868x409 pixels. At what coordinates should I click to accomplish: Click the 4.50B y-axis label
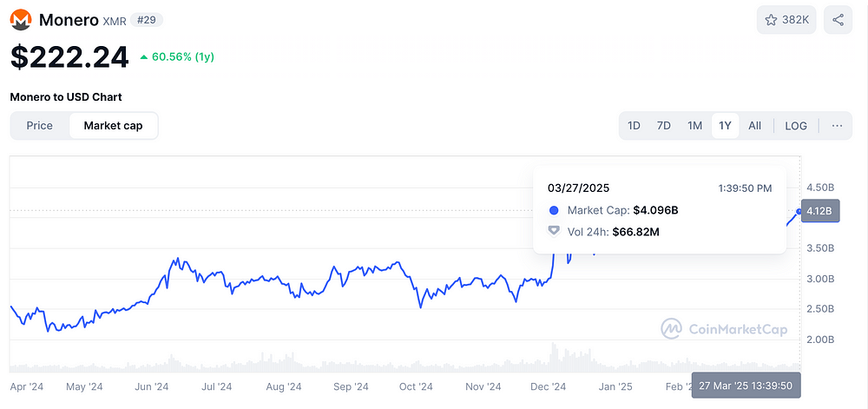click(820, 187)
